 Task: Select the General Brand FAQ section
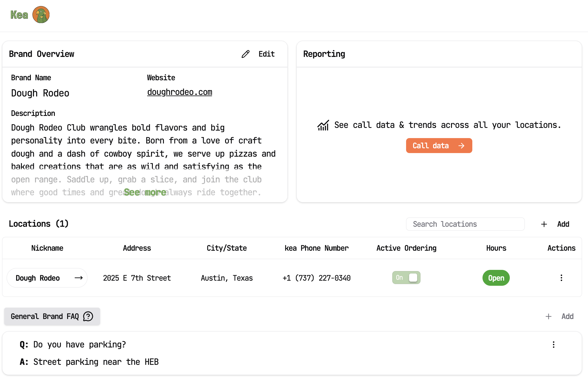pyautogui.click(x=45, y=316)
